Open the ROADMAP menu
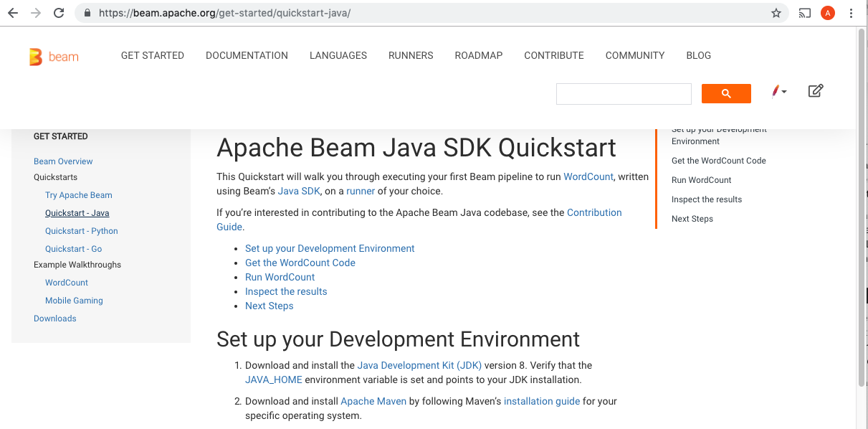This screenshot has height=429, width=868. [x=479, y=55]
